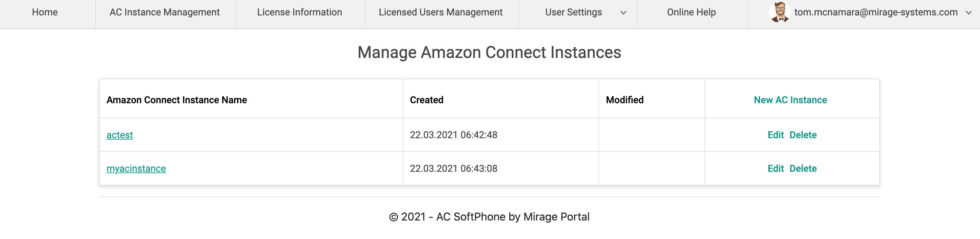
Task: Go to AC Instance Management
Action: pos(164,12)
